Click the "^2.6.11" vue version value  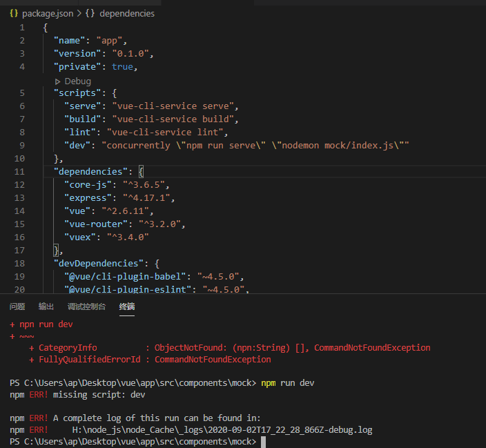[125, 211]
